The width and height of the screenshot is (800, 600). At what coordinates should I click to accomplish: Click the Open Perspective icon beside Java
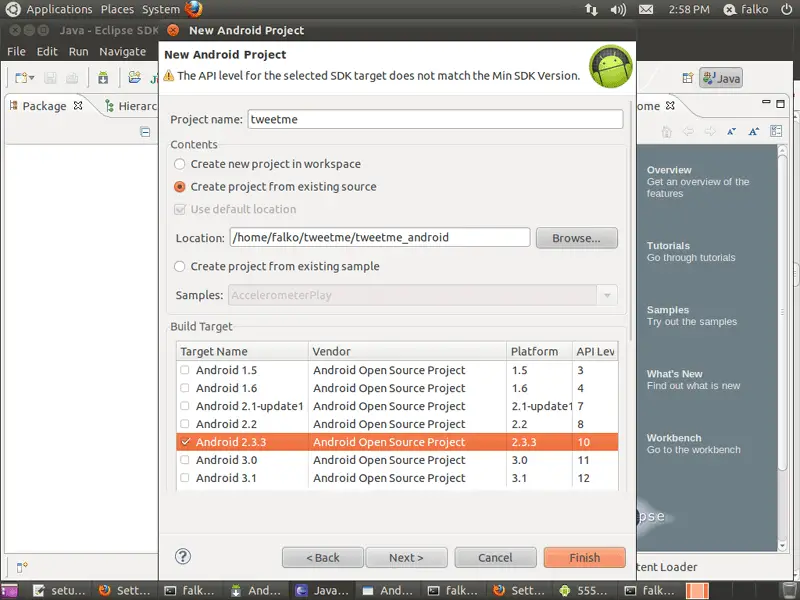(x=688, y=78)
